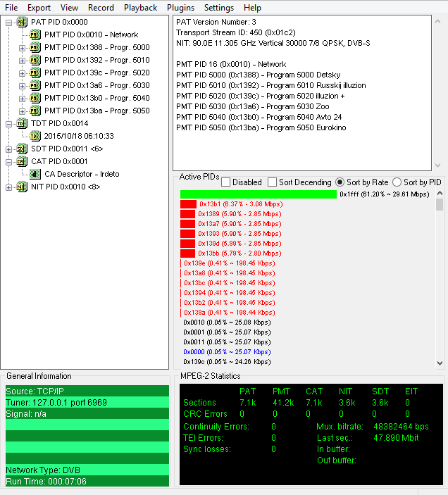Open the View menu
Screen dimensions: 448x495
[x=69, y=8]
